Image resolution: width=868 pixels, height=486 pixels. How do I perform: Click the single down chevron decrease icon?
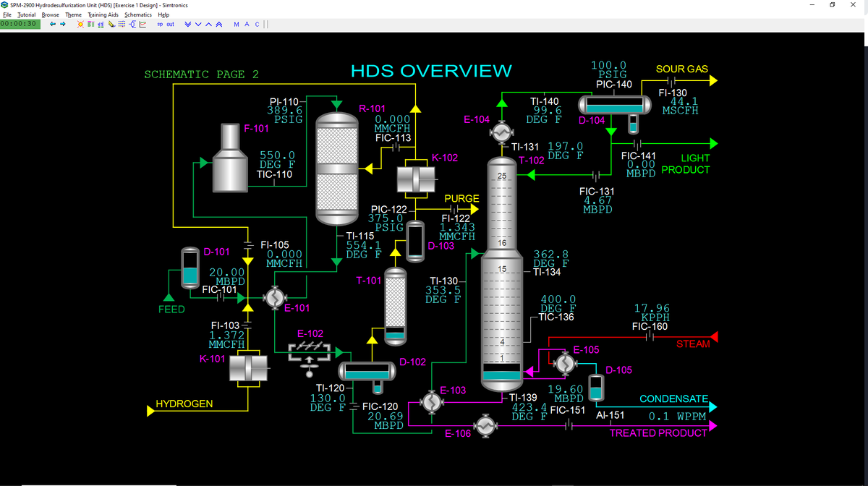pyautogui.click(x=198, y=24)
